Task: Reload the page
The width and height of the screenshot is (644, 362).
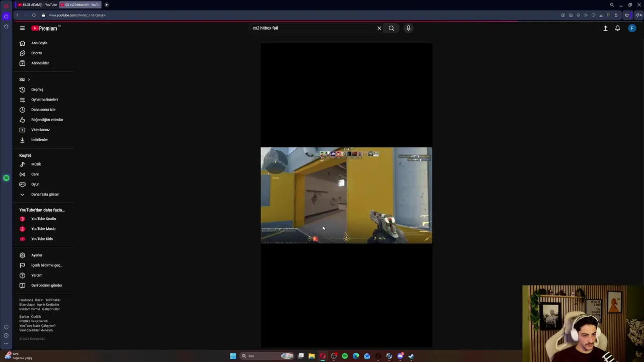Action: tap(34, 15)
